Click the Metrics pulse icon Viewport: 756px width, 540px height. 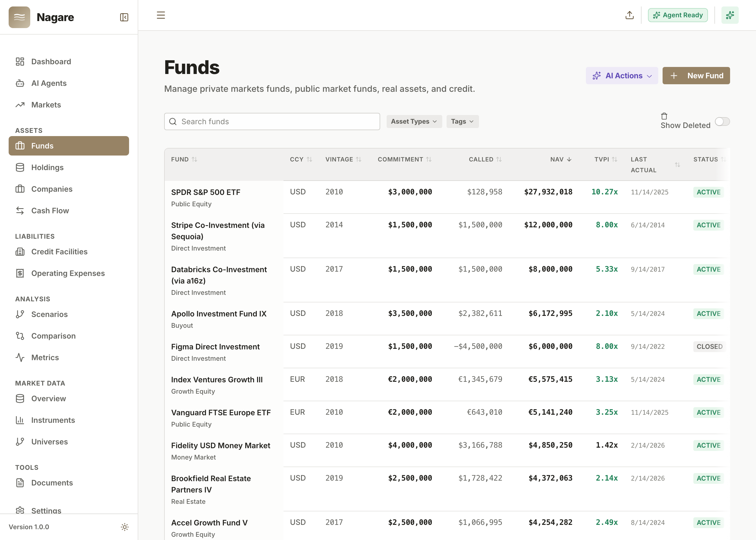click(20, 357)
